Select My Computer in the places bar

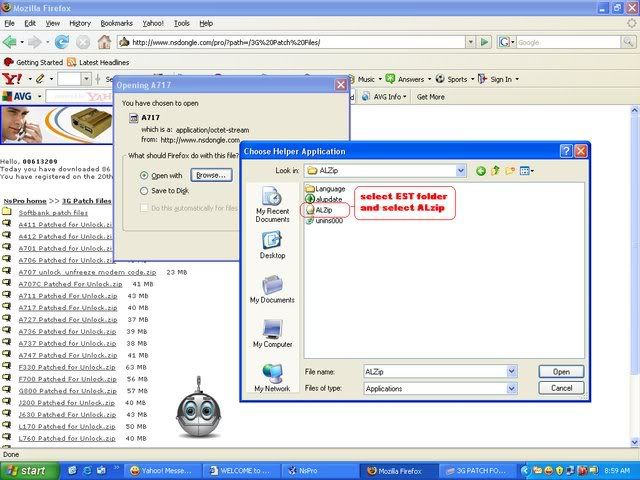[x=272, y=333]
